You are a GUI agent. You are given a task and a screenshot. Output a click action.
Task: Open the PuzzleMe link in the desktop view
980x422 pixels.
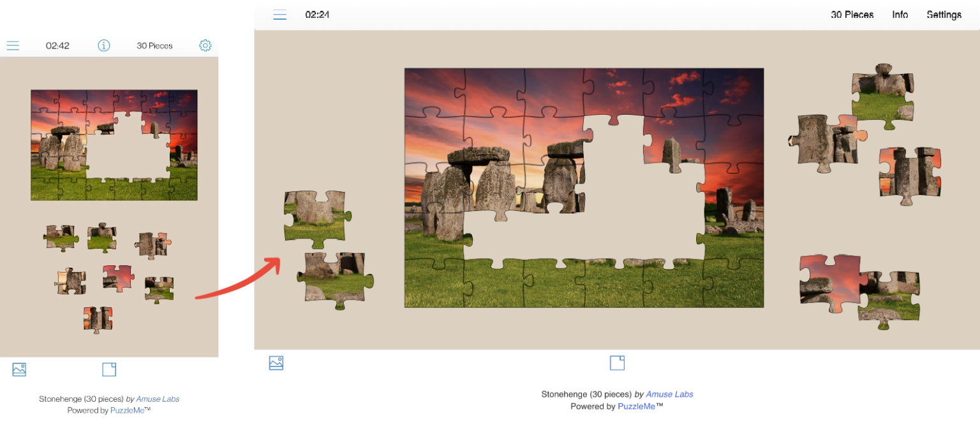point(637,406)
